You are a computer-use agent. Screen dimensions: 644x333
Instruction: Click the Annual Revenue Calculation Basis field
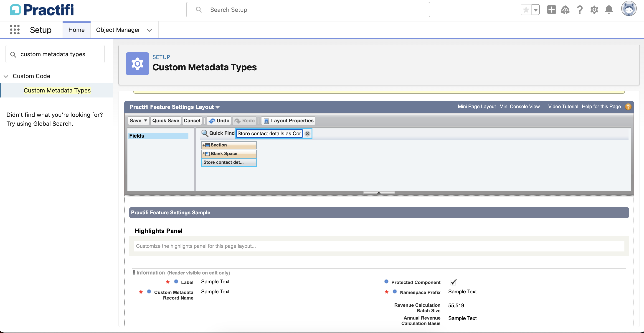coord(421,321)
